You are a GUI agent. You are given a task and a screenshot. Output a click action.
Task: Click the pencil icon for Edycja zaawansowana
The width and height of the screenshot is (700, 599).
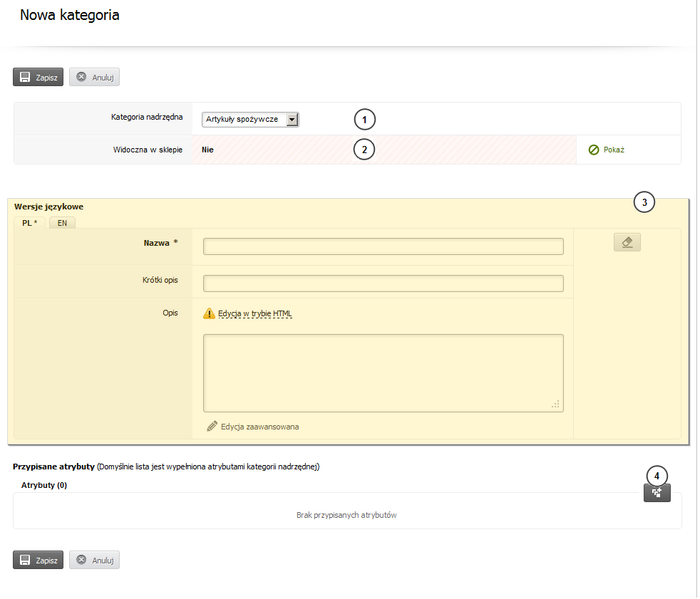[x=212, y=427]
